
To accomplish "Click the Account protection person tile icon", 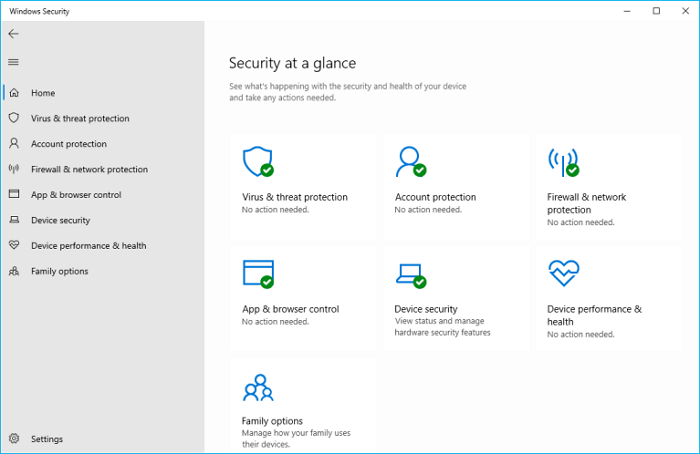I will (409, 161).
